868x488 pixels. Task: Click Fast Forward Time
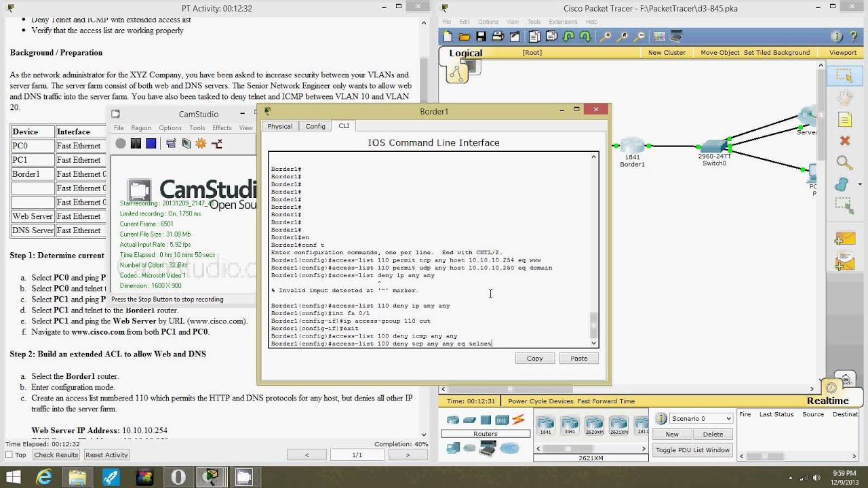pos(606,401)
